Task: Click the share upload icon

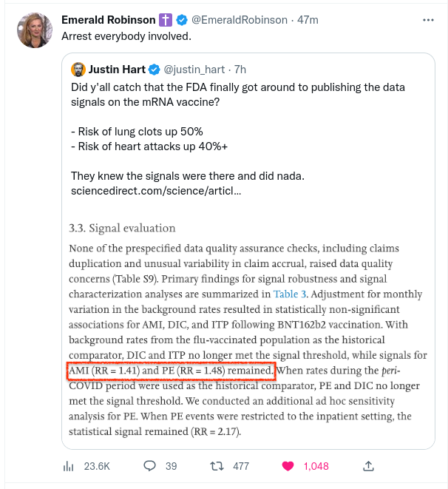Action: tap(367, 466)
